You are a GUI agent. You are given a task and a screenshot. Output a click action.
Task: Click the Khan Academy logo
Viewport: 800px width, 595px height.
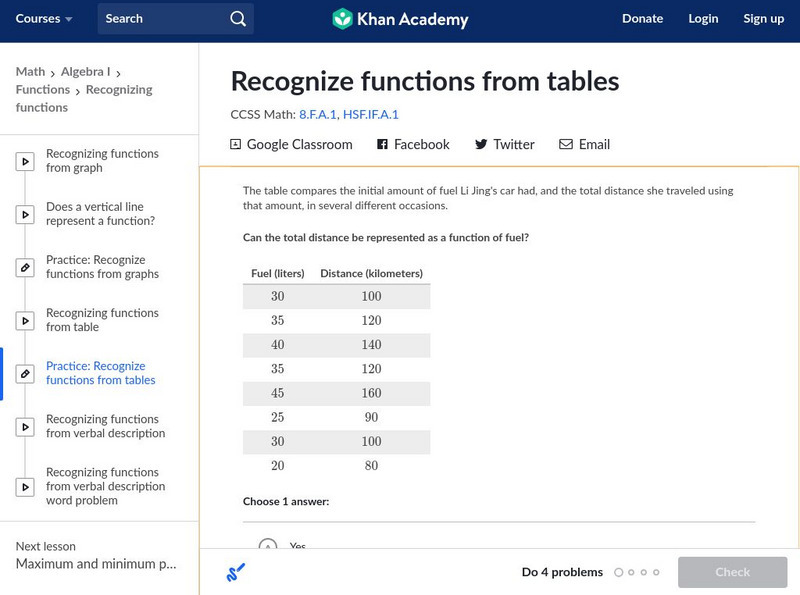(x=400, y=19)
